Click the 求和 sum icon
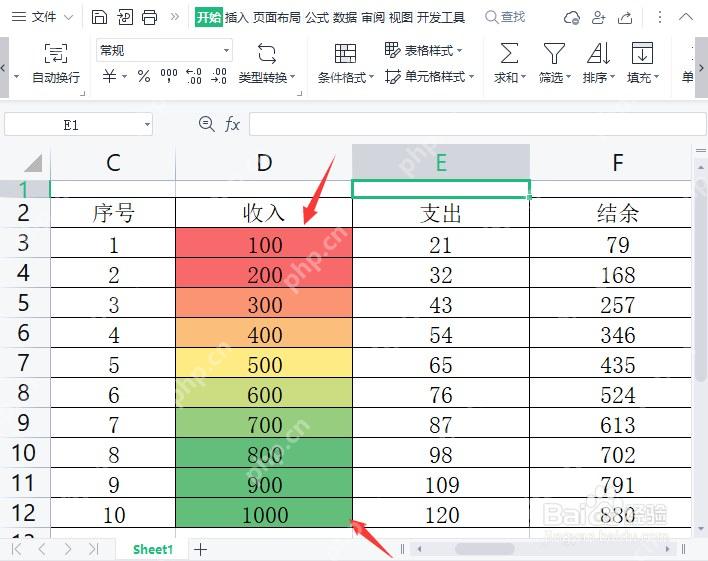 [x=509, y=53]
